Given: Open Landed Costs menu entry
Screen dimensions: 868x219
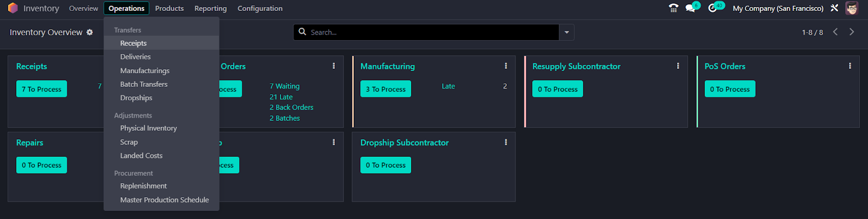Looking at the screenshot, I should click(162, 156).
